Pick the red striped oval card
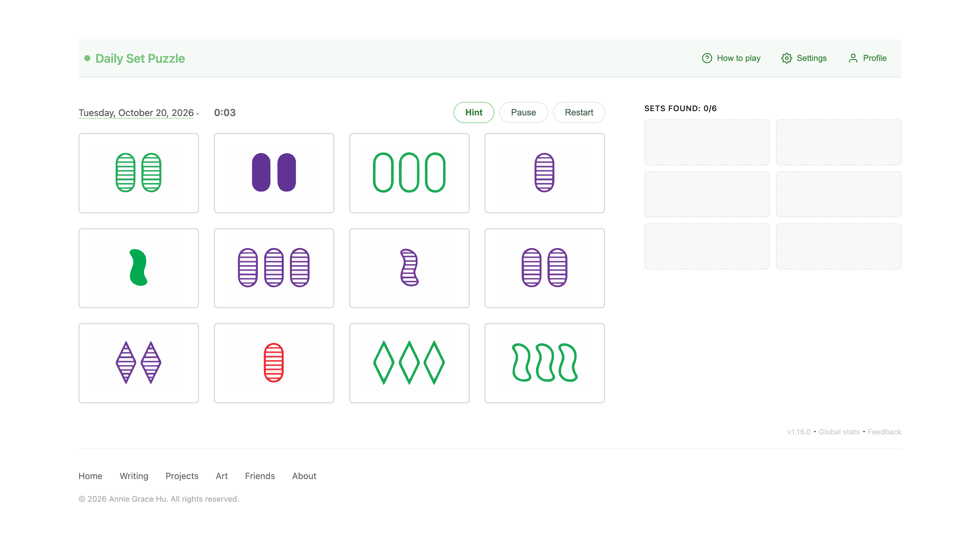The width and height of the screenshot is (980, 551). click(x=274, y=363)
